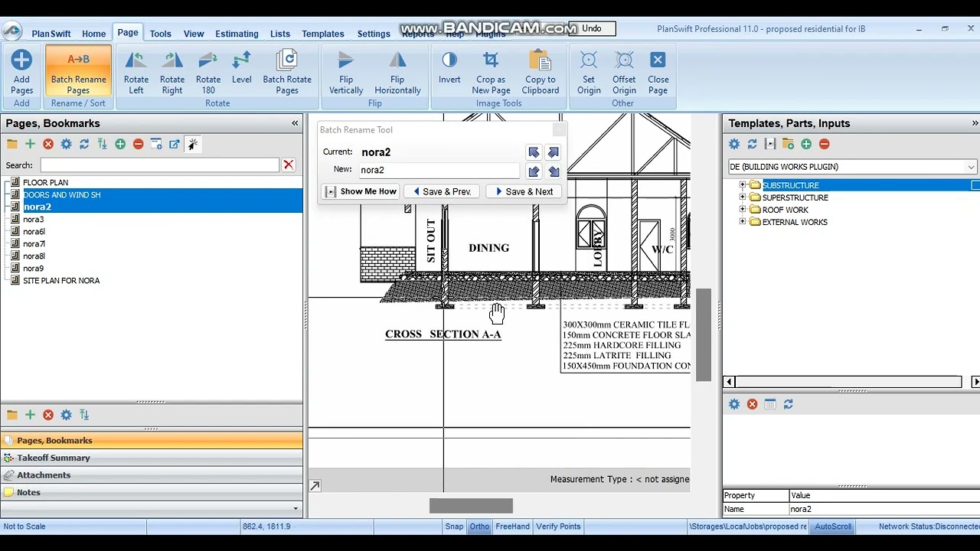Click the open-in-new-window icon in Pages toolbar
This screenshot has width=980, height=551.
[175, 144]
